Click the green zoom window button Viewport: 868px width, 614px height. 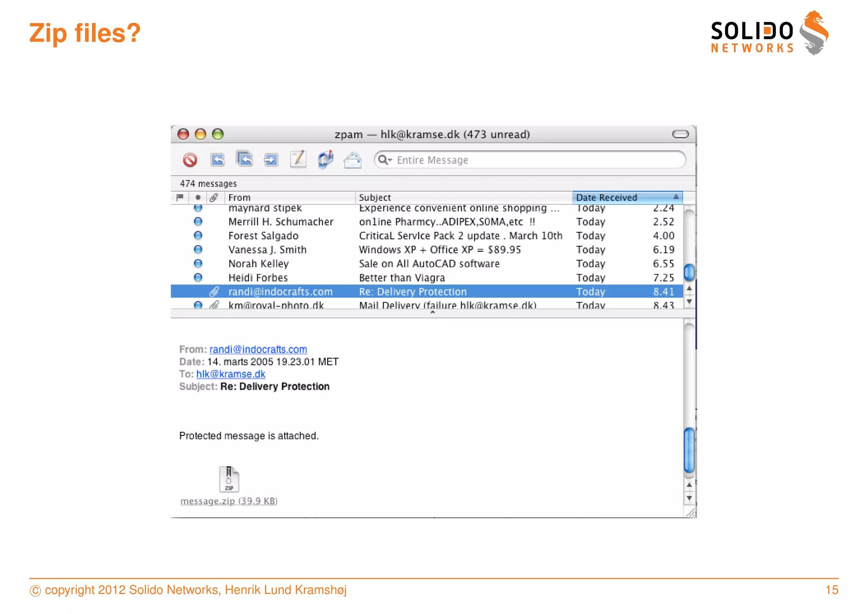(x=218, y=134)
